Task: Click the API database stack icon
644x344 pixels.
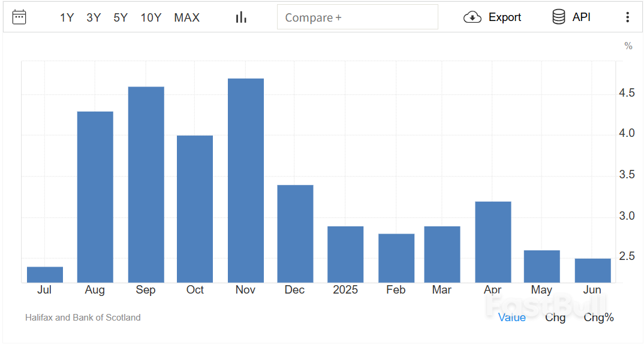Action: (558, 17)
